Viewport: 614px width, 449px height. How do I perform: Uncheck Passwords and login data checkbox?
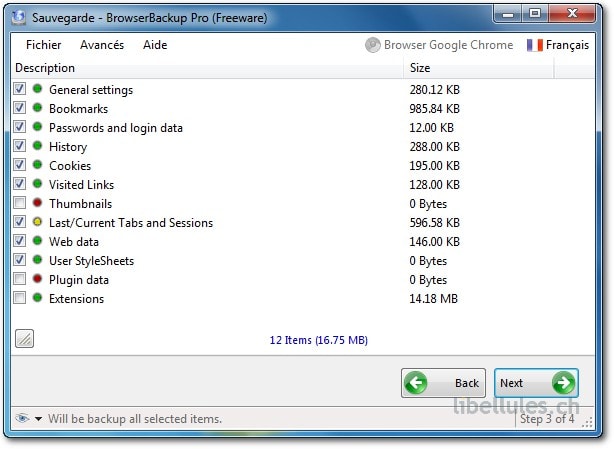(x=20, y=127)
